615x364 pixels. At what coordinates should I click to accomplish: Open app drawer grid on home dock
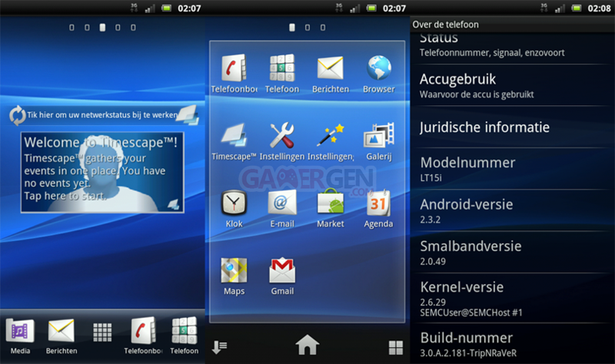pyautogui.click(x=102, y=333)
